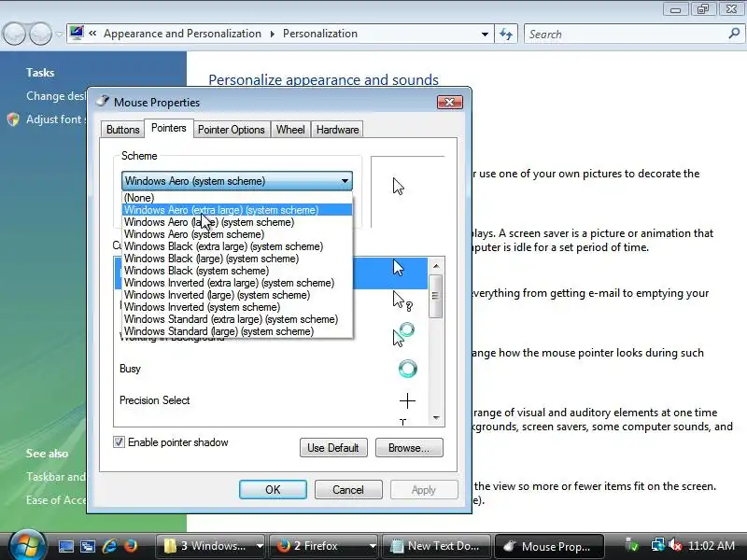The width and height of the screenshot is (747, 560).
Task: Choose Windows Black (extra large) scheme
Action: coord(237,246)
